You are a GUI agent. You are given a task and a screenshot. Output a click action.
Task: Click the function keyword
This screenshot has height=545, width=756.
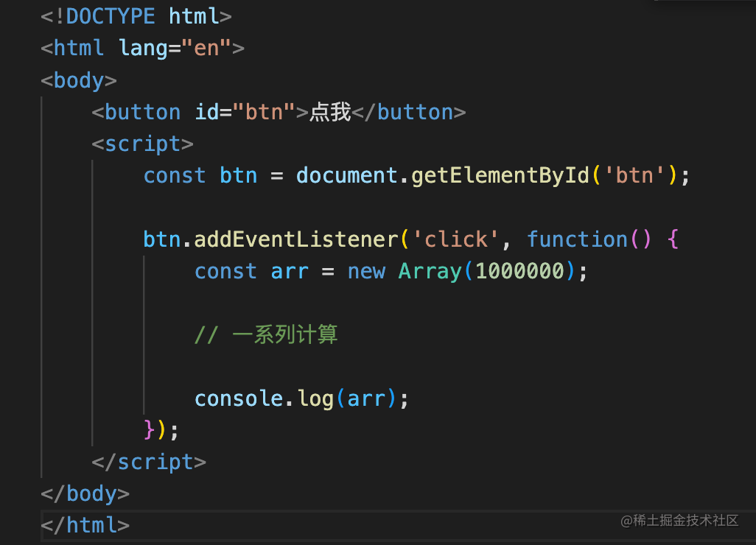coord(577,239)
